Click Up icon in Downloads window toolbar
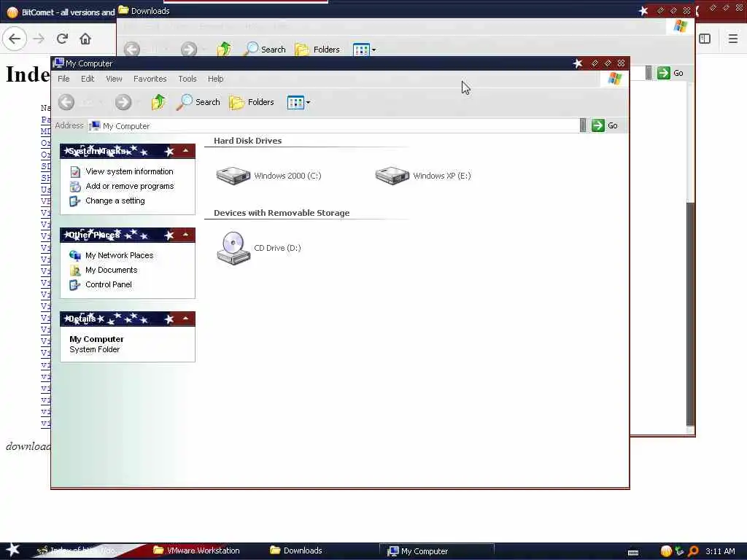This screenshot has width=747, height=560. coord(224,49)
